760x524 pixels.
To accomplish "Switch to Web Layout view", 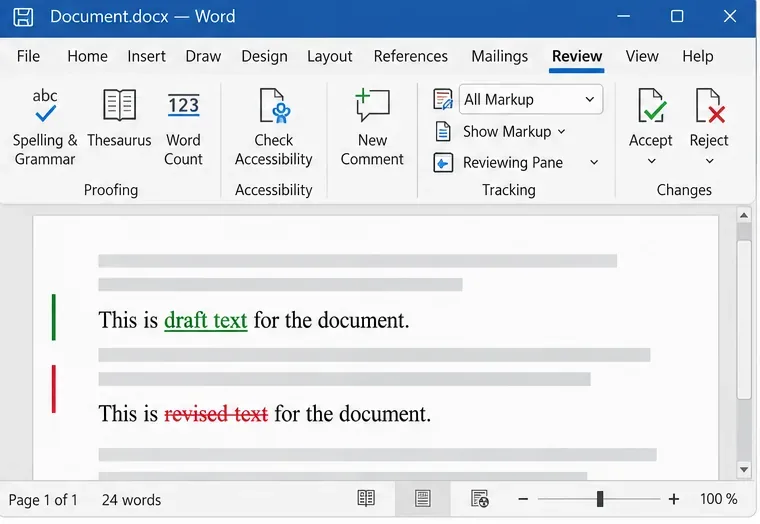I will click(480, 498).
